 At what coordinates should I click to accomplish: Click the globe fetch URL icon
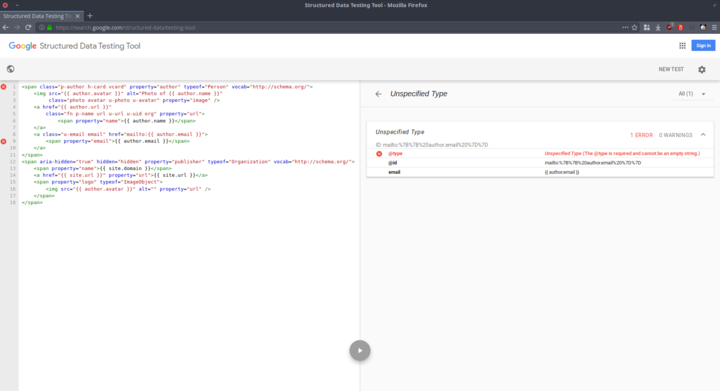pyautogui.click(x=10, y=69)
